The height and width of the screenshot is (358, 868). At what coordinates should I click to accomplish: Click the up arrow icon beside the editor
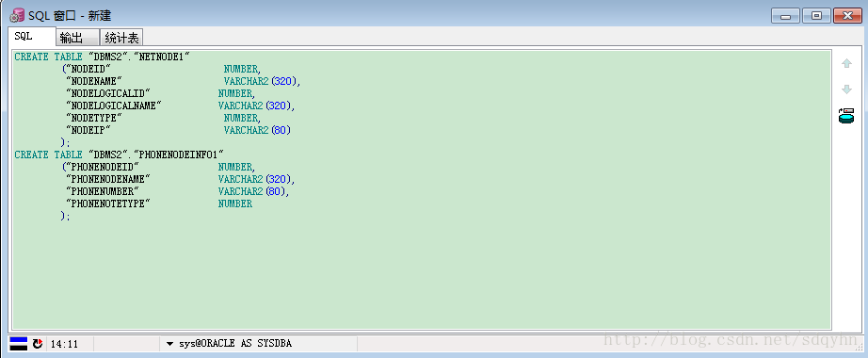(x=846, y=64)
